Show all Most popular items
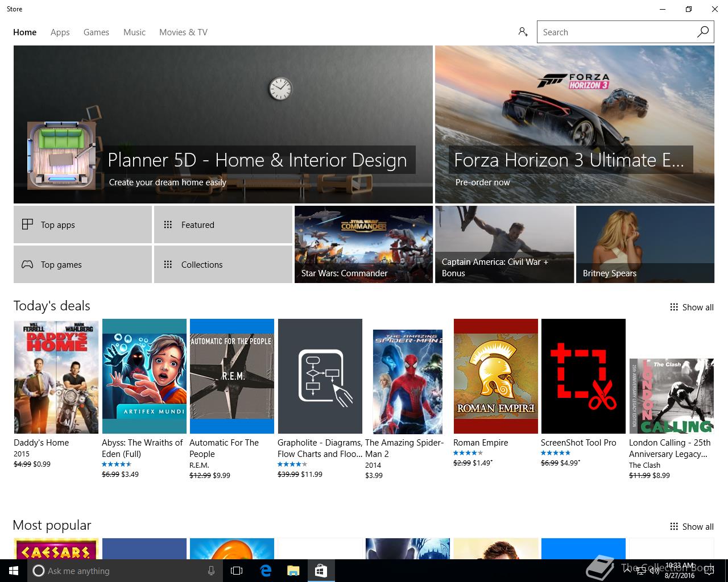Image resolution: width=728 pixels, height=582 pixels. 692,526
